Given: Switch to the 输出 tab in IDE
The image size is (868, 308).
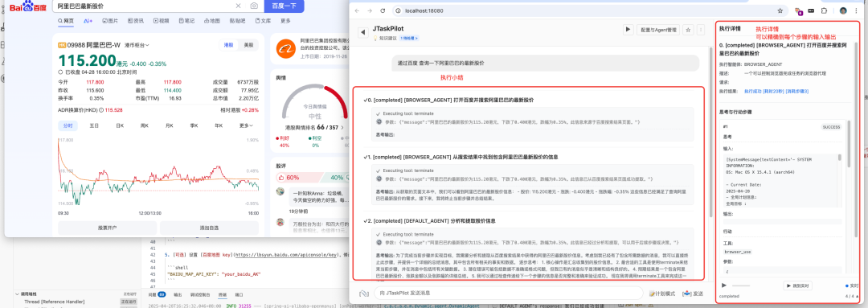Looking at the screenshot, I should point(178,294).
